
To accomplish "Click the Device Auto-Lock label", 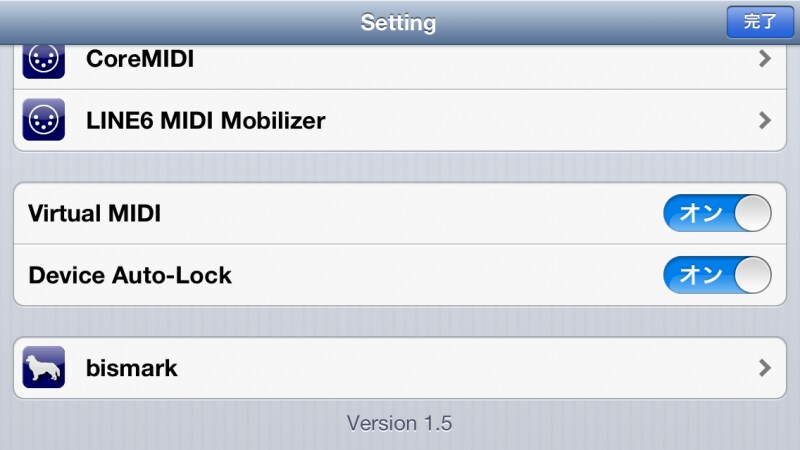I will [130, 276].
